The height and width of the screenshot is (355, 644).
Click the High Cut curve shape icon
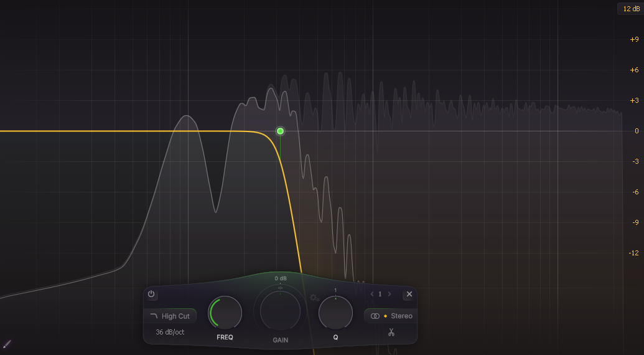(x=154, y=316)
